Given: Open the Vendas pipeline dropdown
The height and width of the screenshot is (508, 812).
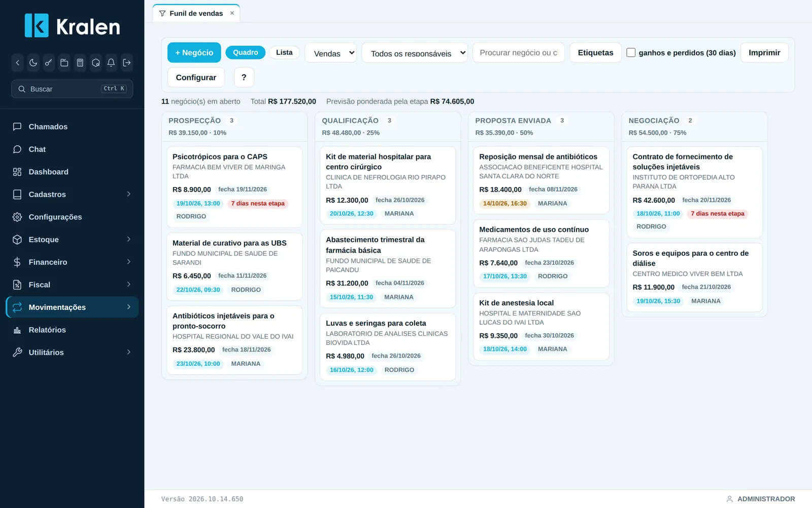Looking at the screenshot, I should (x=331, y=53).
